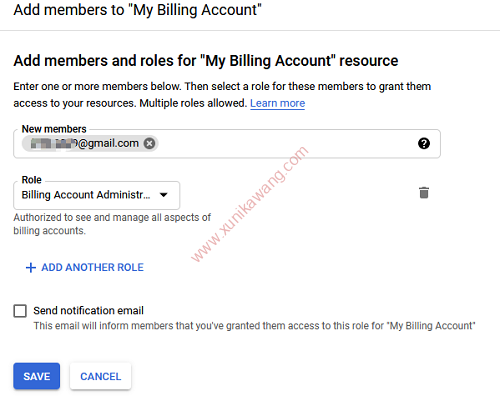The image size is (500, 411).
Task: Enable the Send notification email checkbox
Action: point(20,311)
